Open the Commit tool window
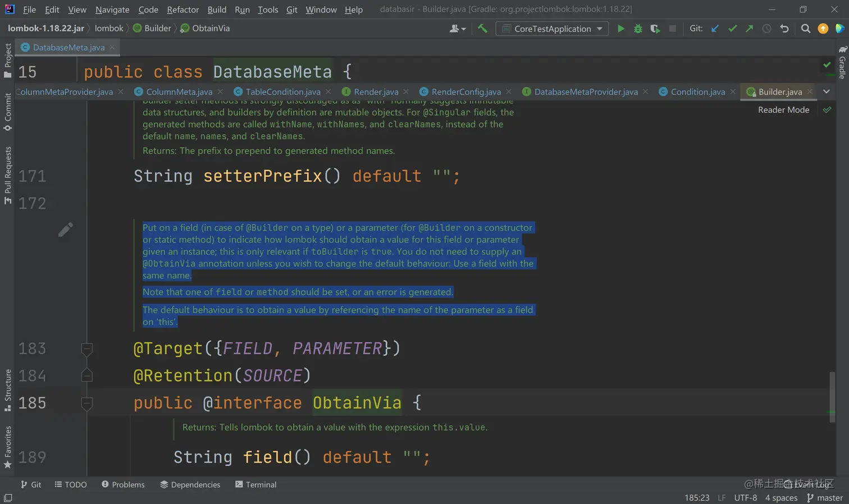Screen dimensions: 849x504 click(x=8, y=112)
